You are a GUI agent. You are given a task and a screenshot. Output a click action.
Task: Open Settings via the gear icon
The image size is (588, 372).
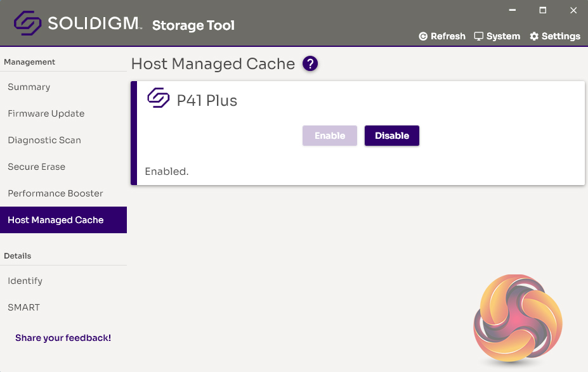point(534,37)
